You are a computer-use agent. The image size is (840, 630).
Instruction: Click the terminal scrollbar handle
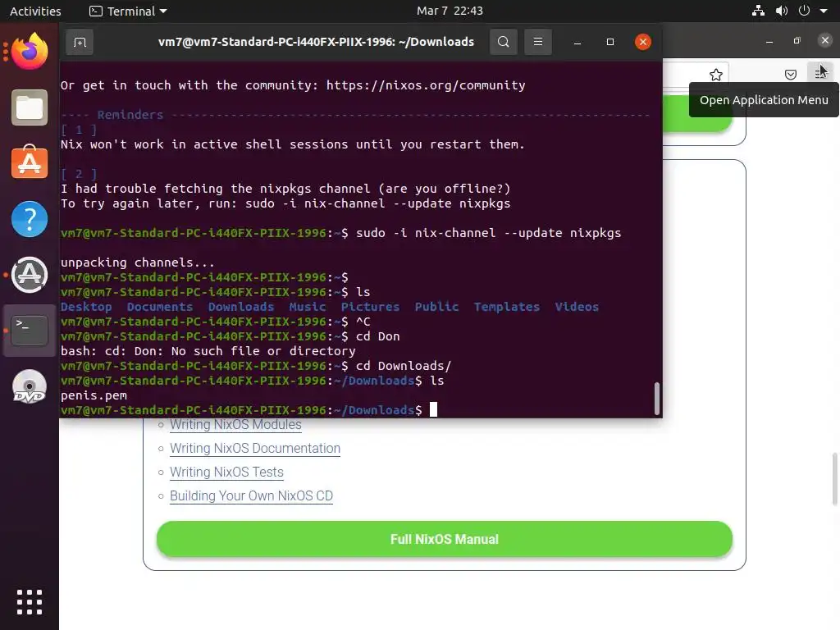pyautogui.click(x=657, y=398)
